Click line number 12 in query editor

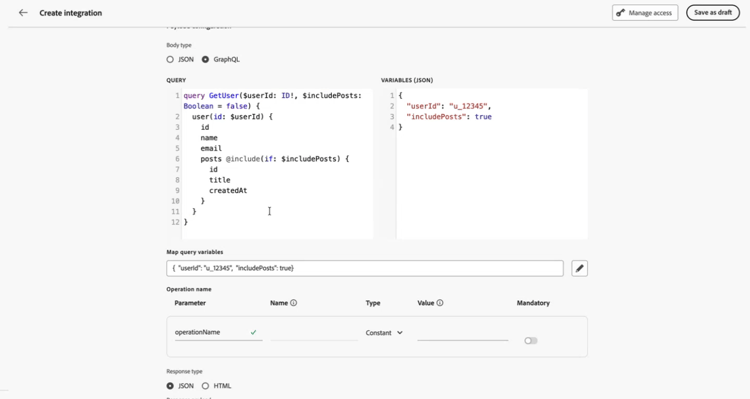[x=175, y=222]
